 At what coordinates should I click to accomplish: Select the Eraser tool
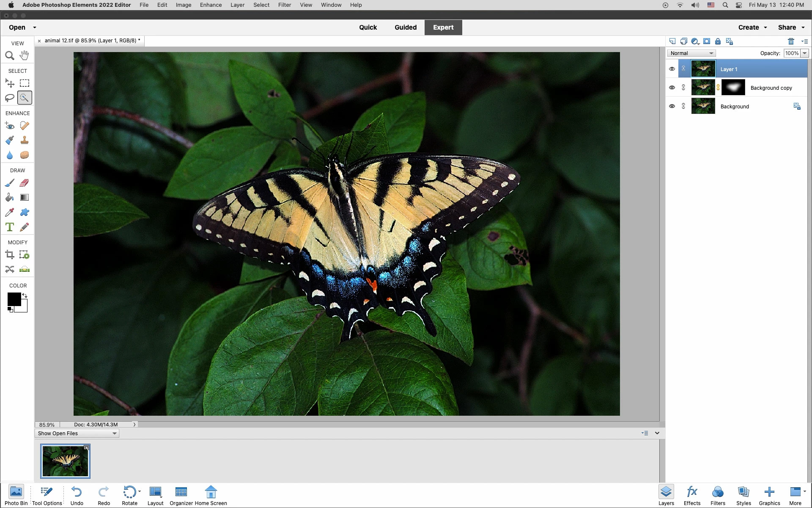tap(25, 183)
